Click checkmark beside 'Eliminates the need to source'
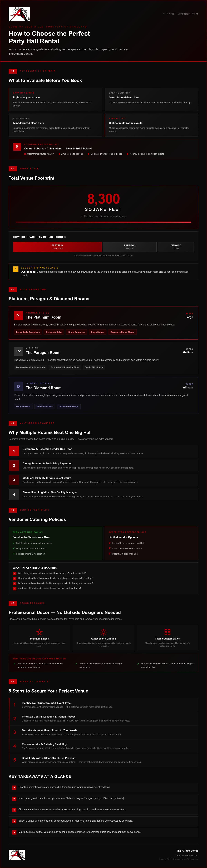The width and height of the screenshot is (207, 868). pos(14,664)
